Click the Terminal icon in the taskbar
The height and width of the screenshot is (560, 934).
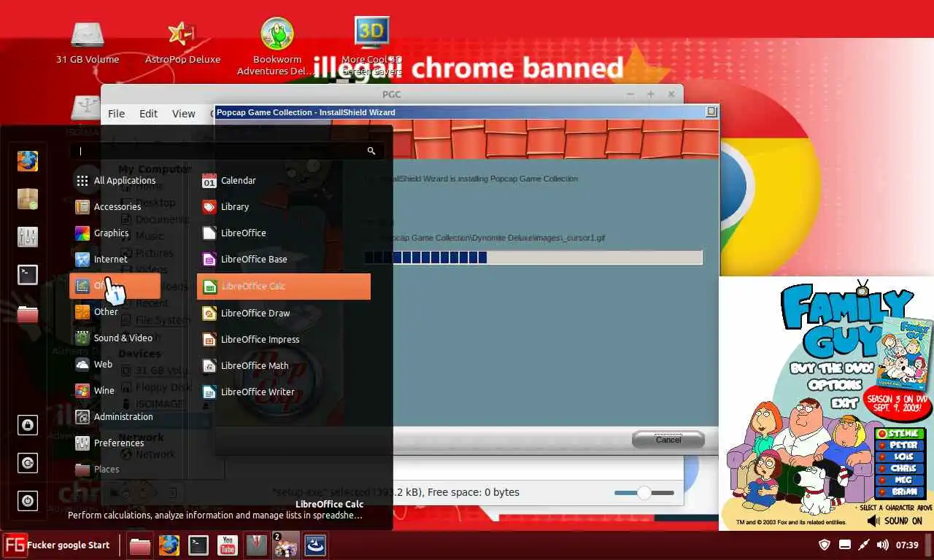pos(198,545)
